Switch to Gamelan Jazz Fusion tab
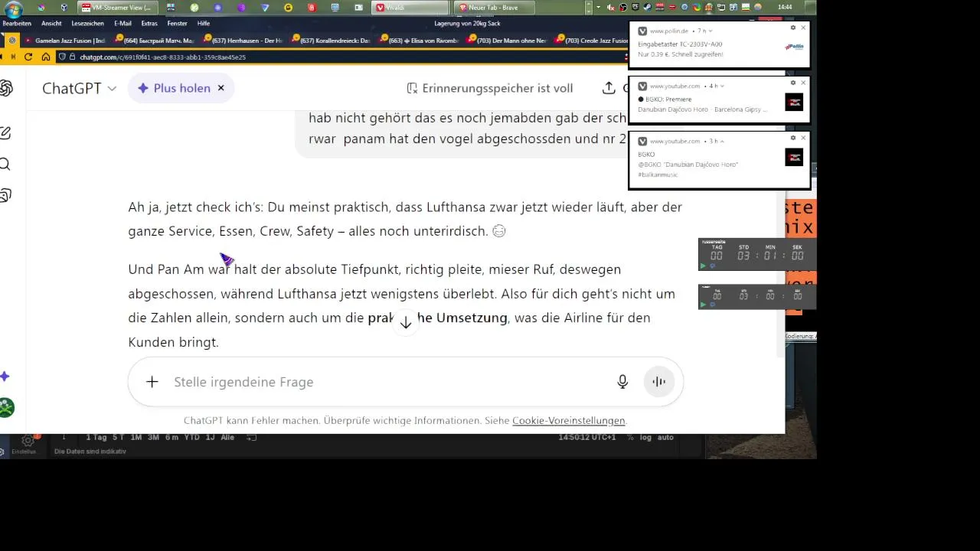The height and width of the screenshot is (551, 980). [65, 41]
